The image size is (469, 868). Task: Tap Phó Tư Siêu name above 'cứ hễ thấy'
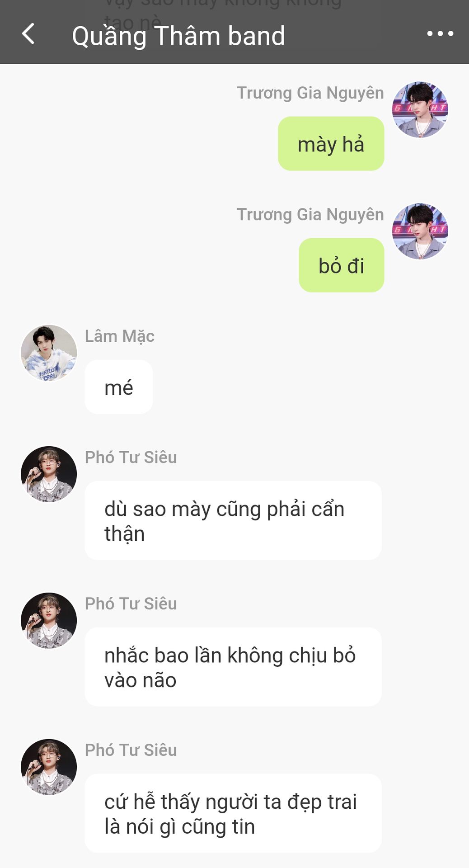tap(131, 750)
